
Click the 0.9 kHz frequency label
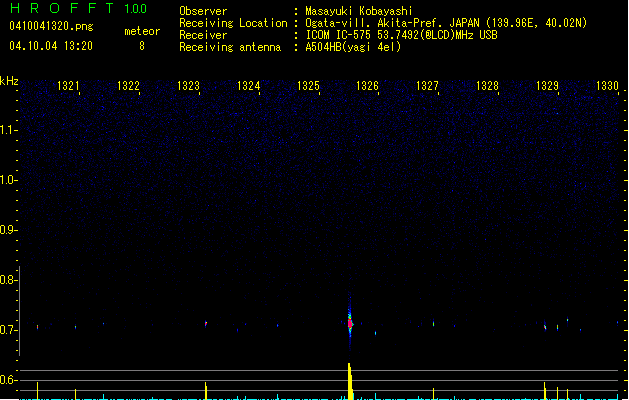pos(7,230)
